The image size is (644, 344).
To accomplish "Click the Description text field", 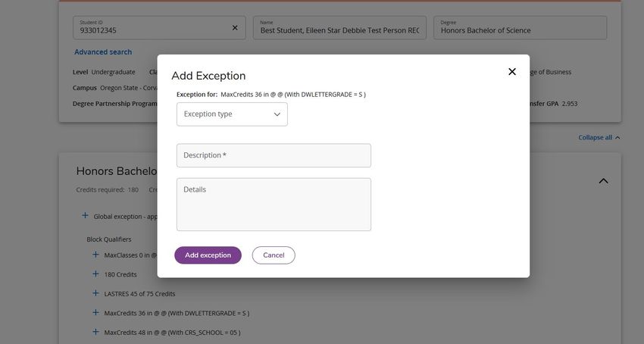I will [274, 155].
